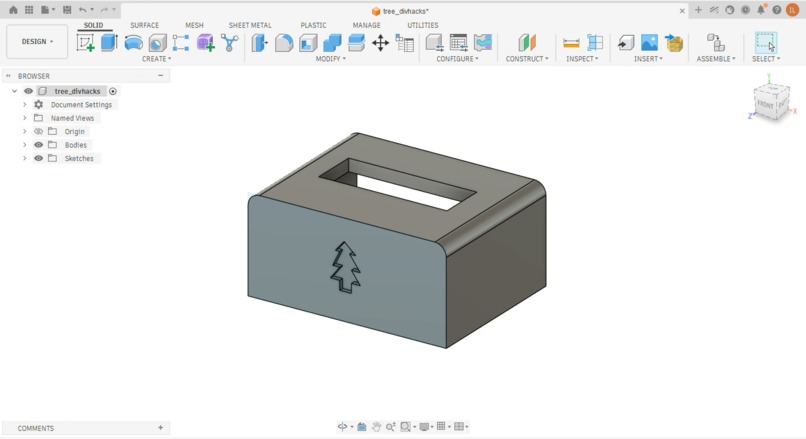Open the Data Panel grid icon
Screen dimensions: 806x439
[x=29, y=10]
